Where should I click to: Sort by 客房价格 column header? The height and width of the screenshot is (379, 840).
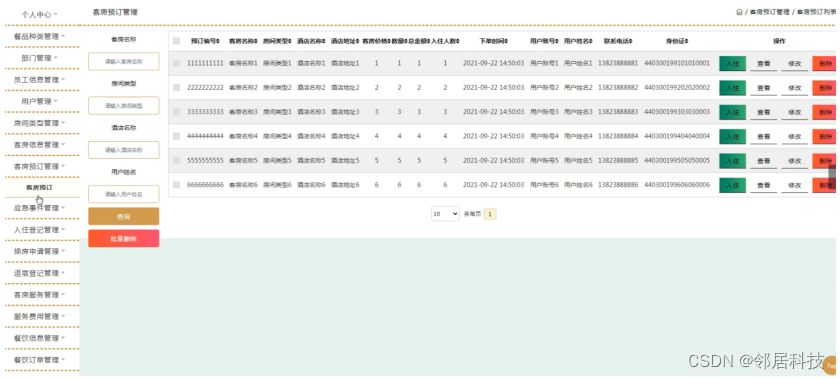[376, 41]
